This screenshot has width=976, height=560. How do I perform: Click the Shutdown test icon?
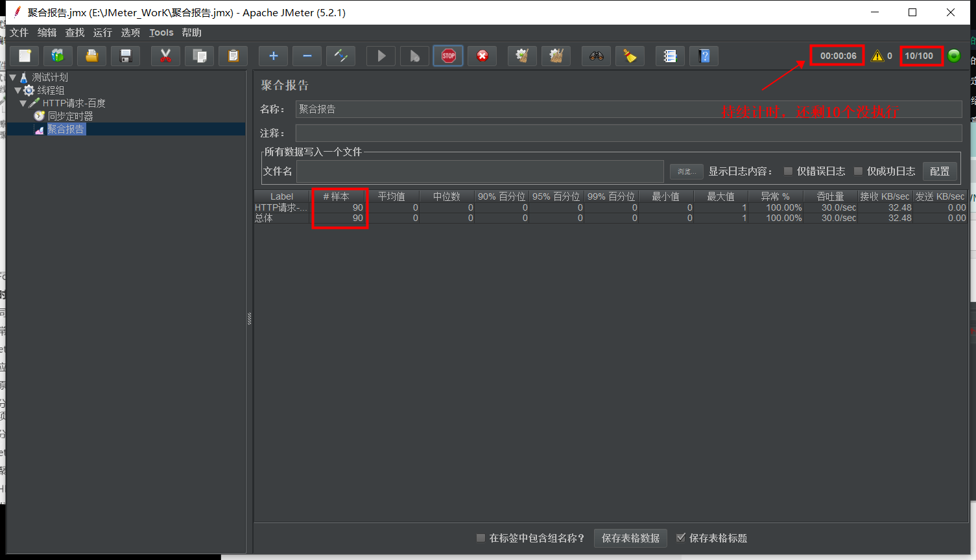pos(482,56)
